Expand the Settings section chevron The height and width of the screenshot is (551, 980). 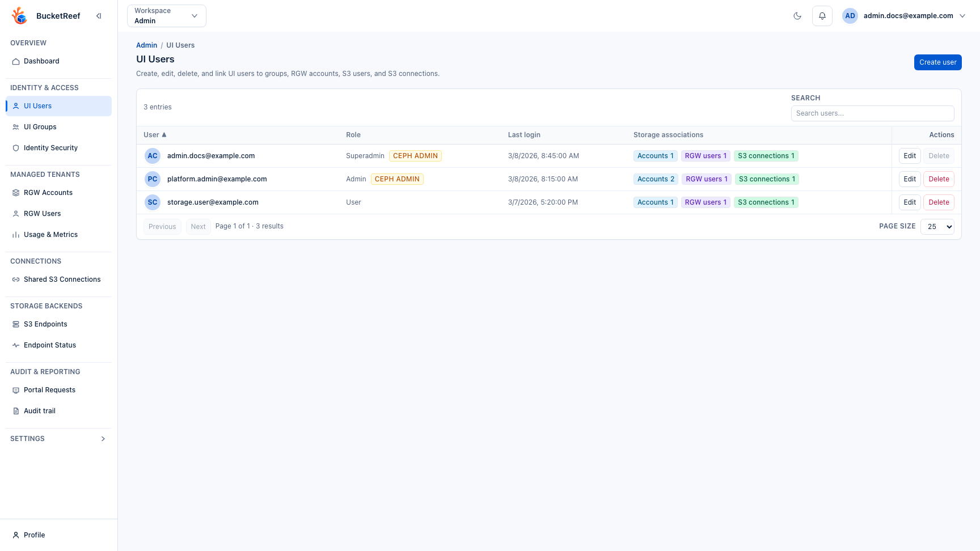tap(103, 439)
